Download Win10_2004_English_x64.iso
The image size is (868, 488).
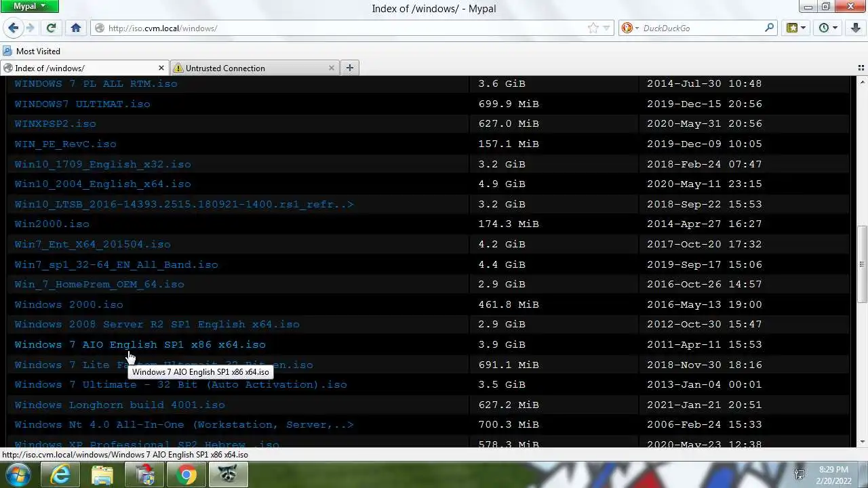pyautogui.click(x=103, y=184)
